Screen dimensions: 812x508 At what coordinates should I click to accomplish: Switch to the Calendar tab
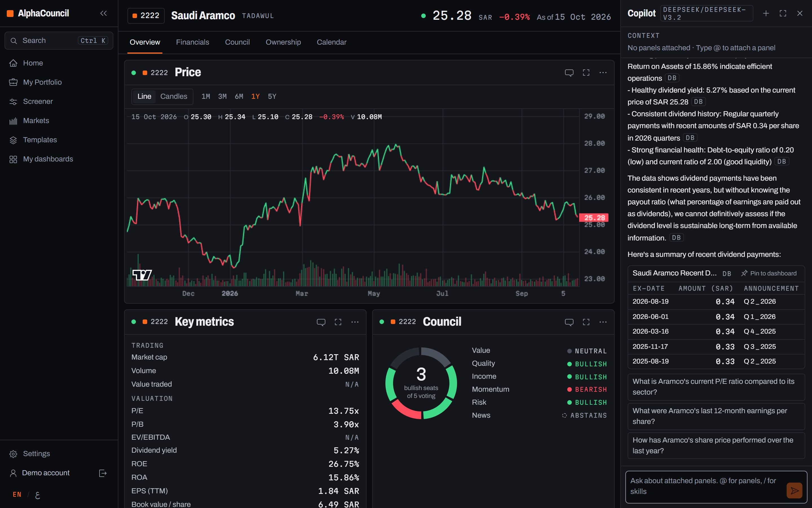coord(332,42)
